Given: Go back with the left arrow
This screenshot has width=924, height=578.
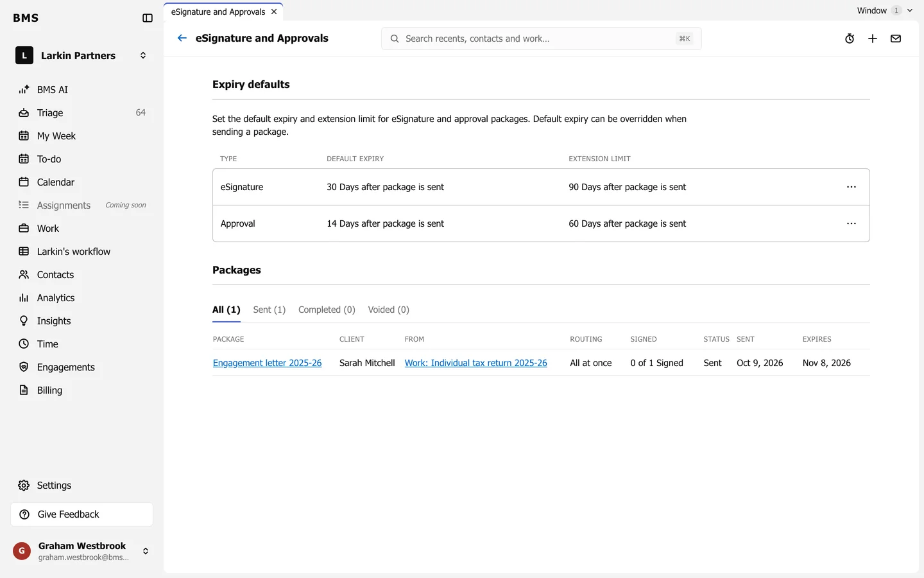Looking at the screenshot, I should (x=182, y=38).
